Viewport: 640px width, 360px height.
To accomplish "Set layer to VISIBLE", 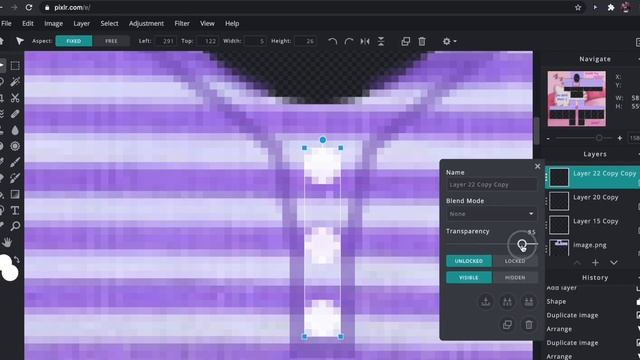I will click(469, 278).
